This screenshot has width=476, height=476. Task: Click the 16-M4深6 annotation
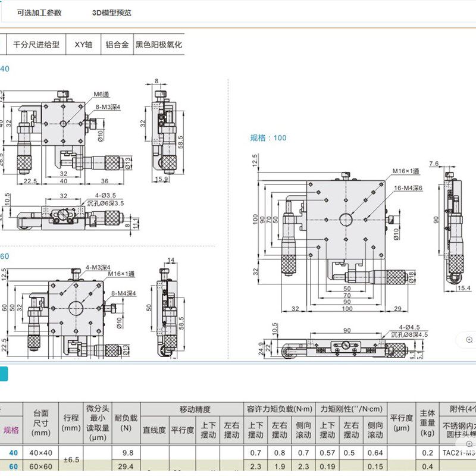408,188
